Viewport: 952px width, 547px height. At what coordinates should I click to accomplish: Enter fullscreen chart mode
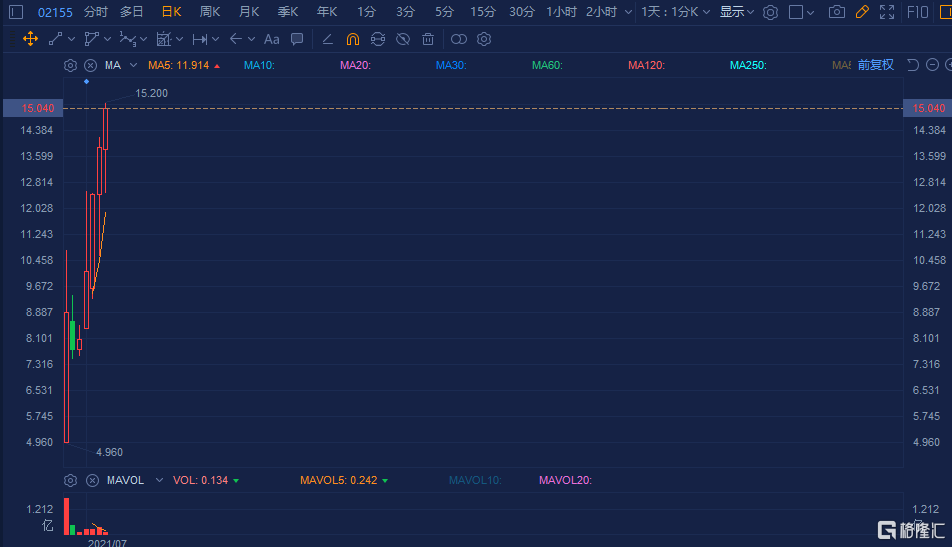pos(886,12)
